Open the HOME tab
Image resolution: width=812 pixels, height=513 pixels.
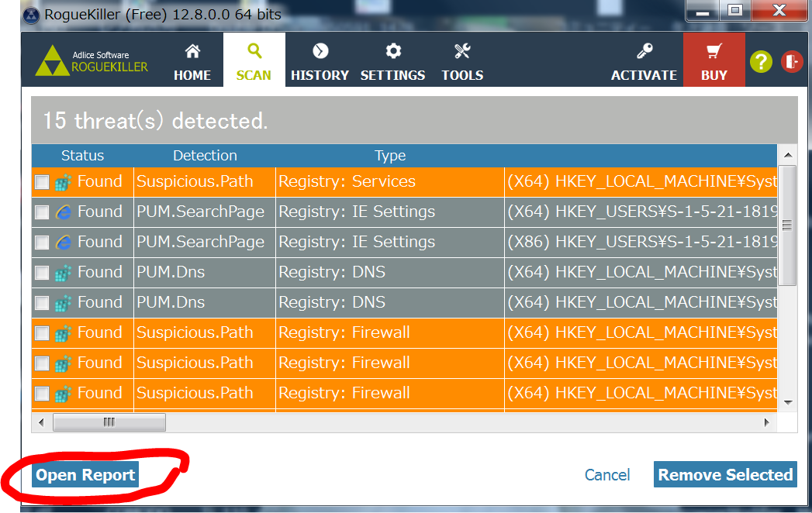(x=192, y=62)
